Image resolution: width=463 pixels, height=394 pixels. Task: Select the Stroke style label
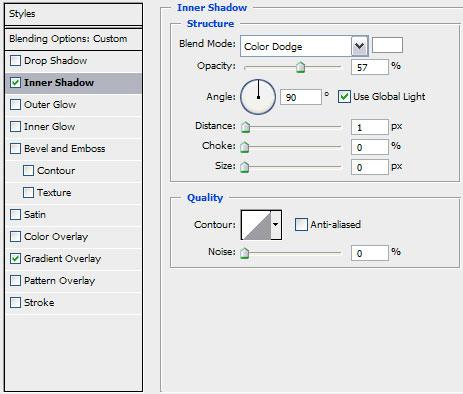point(39,303)
